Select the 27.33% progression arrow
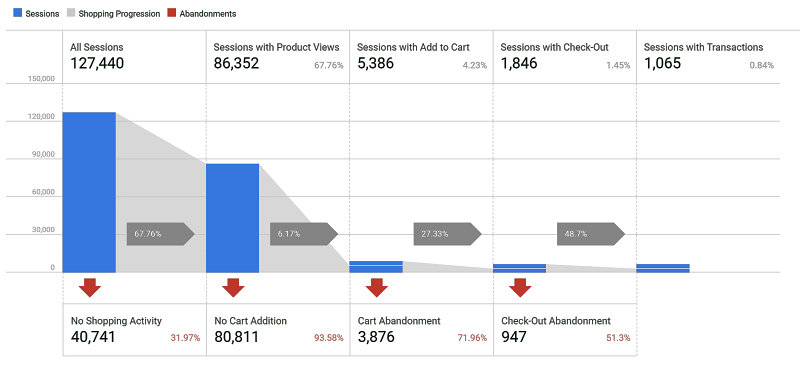This screenshot has width=800, height=365. pos(447,234)
